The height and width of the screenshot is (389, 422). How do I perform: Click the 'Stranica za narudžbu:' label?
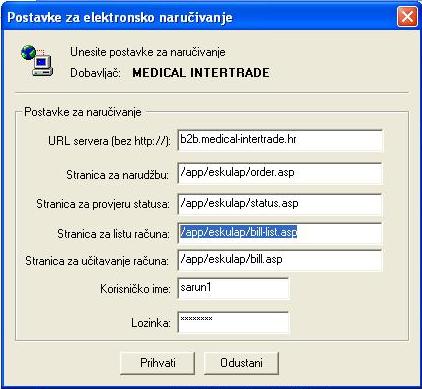tap(117, 175)
